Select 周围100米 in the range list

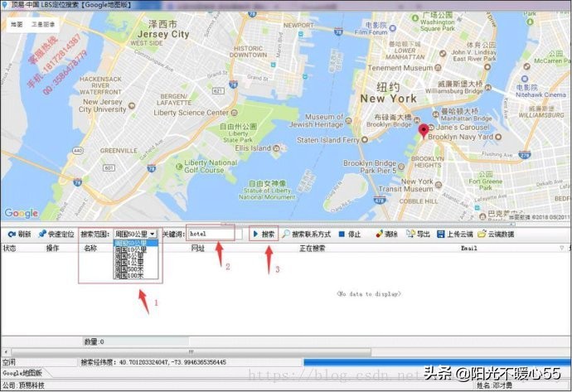(135, 275)
